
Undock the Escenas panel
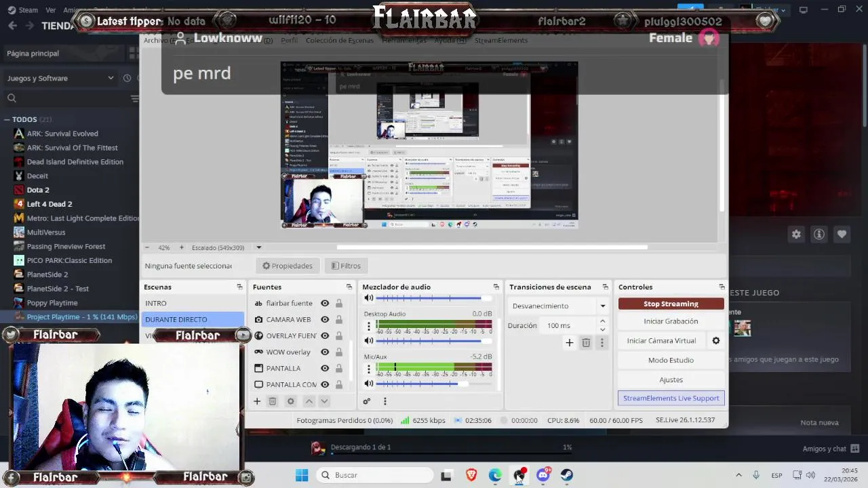coord(239,287)
